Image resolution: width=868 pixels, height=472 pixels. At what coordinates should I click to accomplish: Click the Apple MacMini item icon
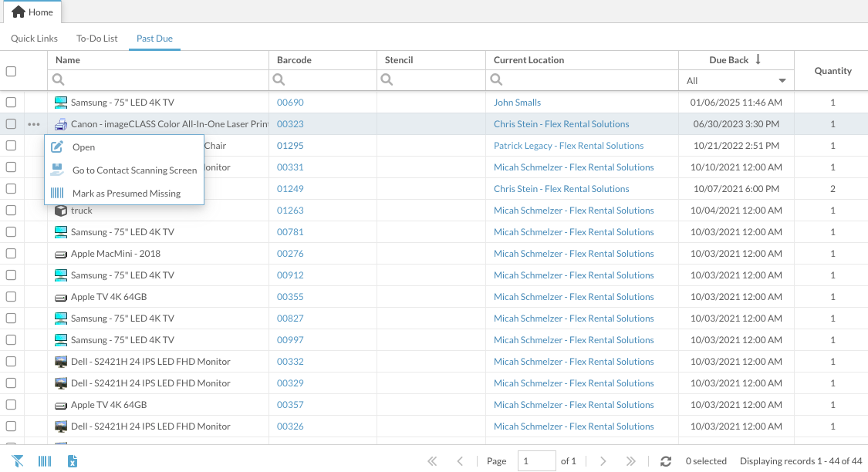[x=61, y=254]
